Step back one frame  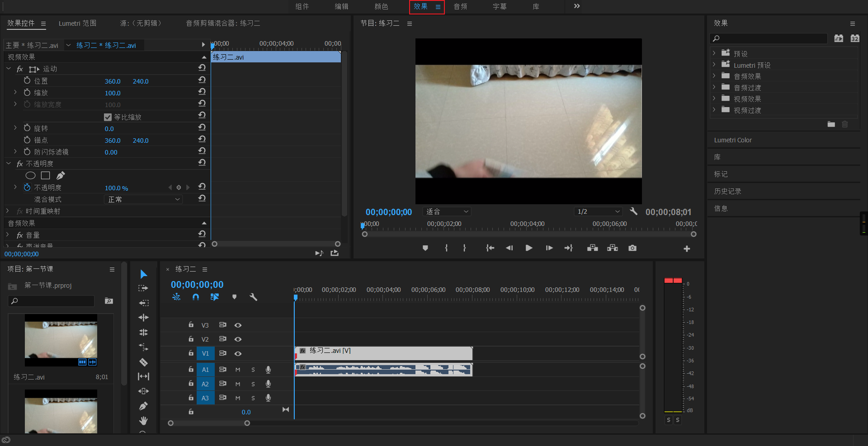[509, 248]
